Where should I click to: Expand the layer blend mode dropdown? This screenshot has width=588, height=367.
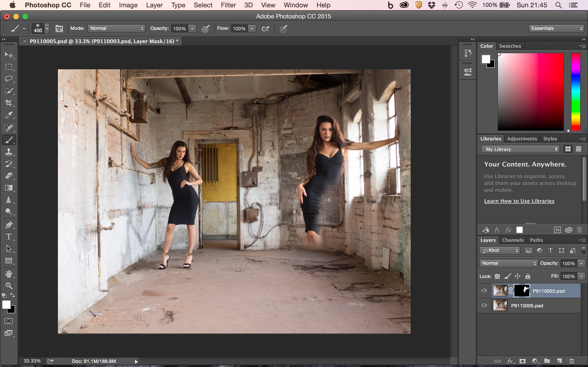(508, 263)
